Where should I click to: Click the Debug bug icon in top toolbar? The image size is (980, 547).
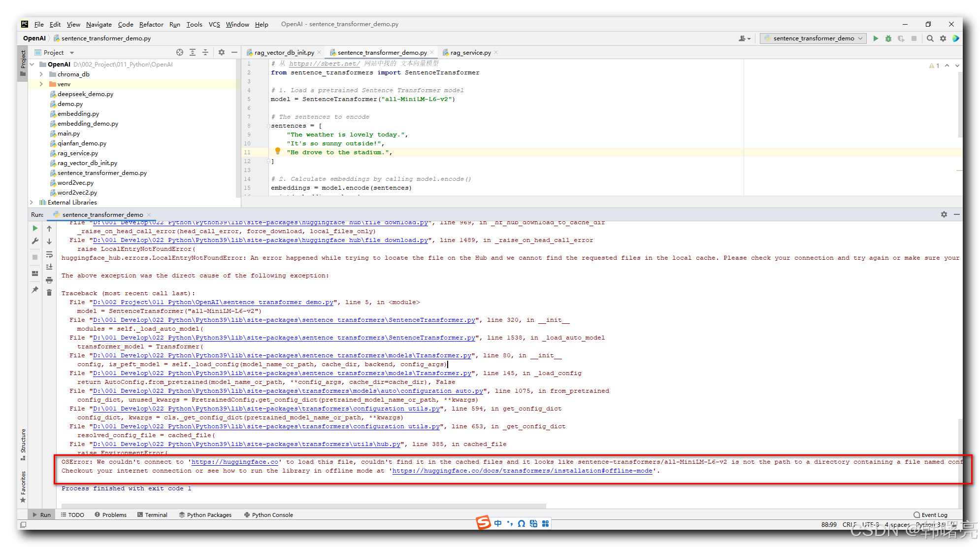[x=888, y=38]
